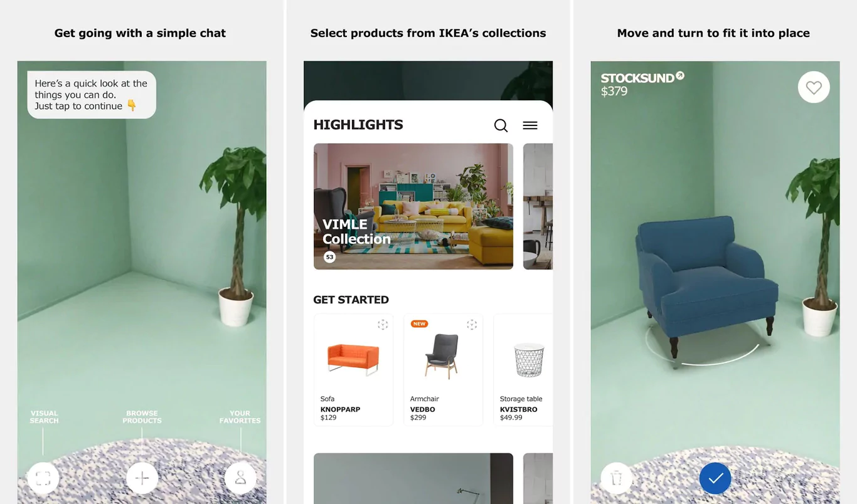The image size is (857, 504).
Task: Open STOCKSUND product details arrow
Action: tap(679, 76)
